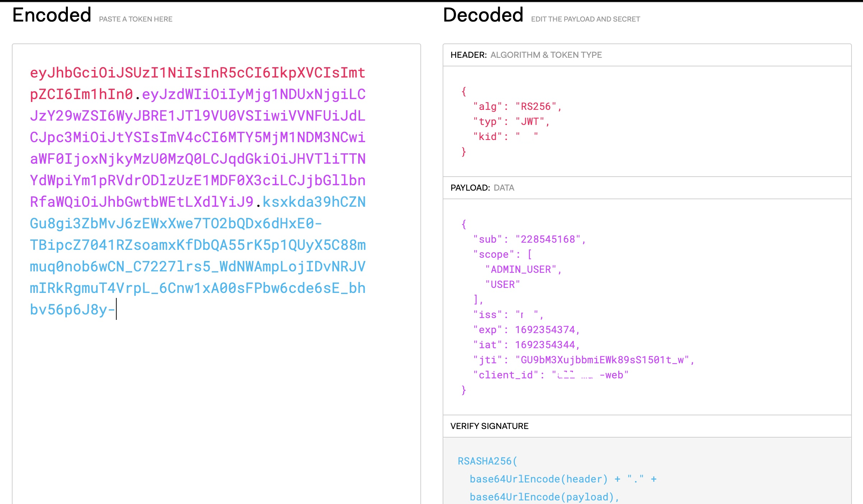Click the "USER" scope value

[x=503, y=285]
